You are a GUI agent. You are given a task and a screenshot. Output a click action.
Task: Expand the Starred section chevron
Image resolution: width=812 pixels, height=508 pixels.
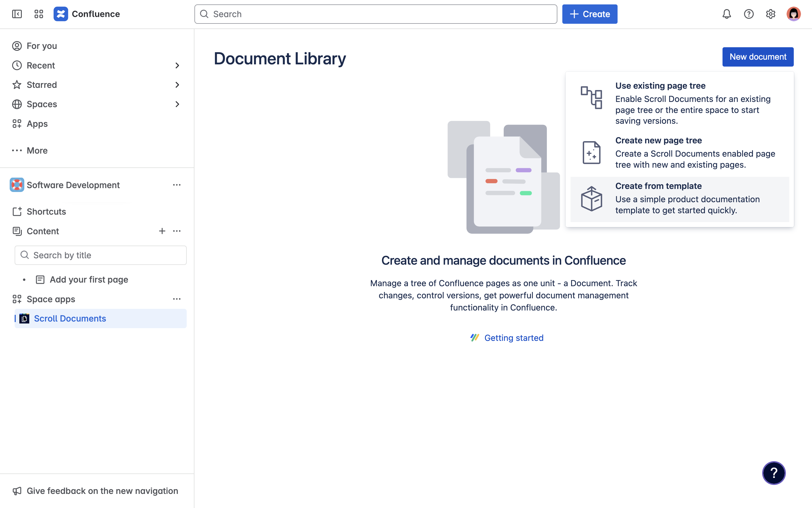pos(178,85)
